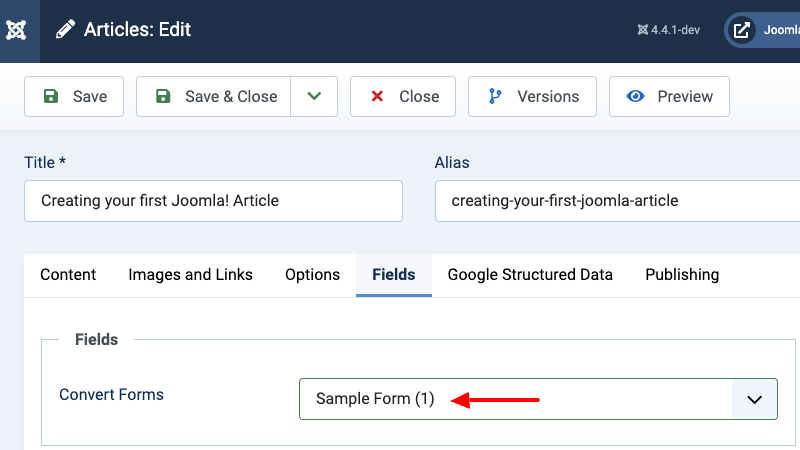Open the Google Structured Data tab
Screen dimensions: 800x450
530,274
